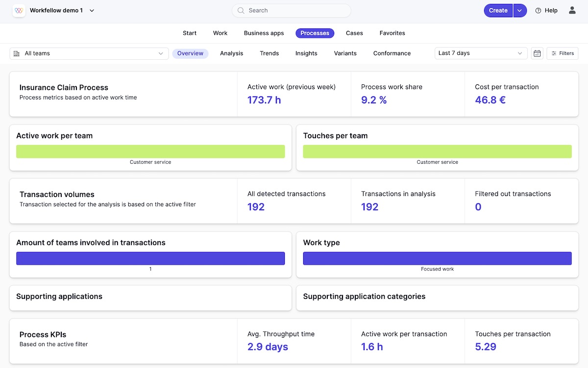Click inside the Search input field
The image size is (588, 368).
pyautogui.click(x=291, y=10)
